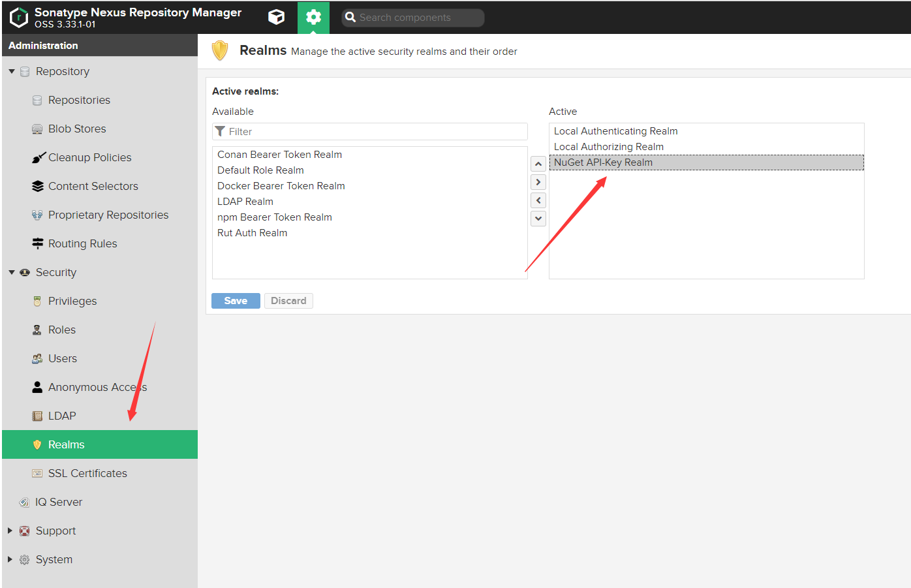Collapse the Security tree section

(11, 272)
